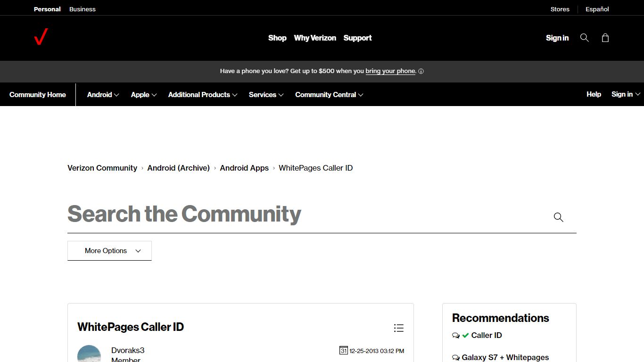Click the conversation icon beside Galaxy S7 + Whitepages

tap(456, 358)
